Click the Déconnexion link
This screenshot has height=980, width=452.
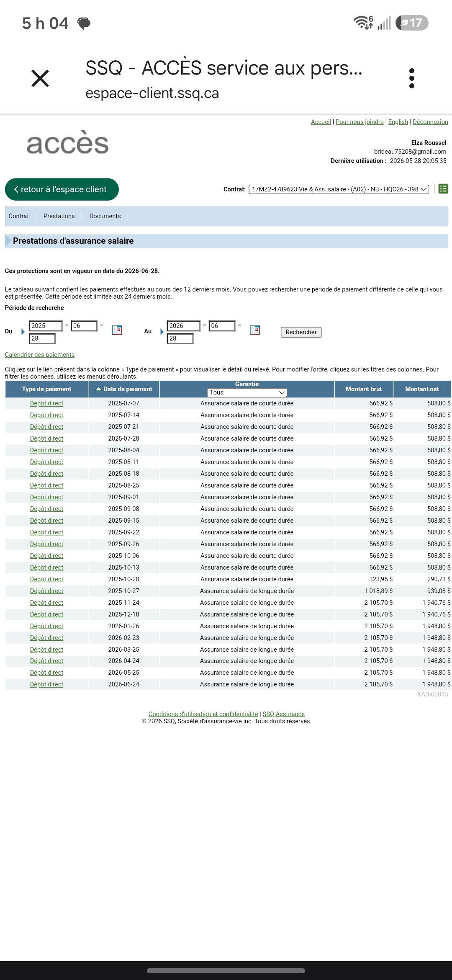pyautogui.click(x=430, y=122)
